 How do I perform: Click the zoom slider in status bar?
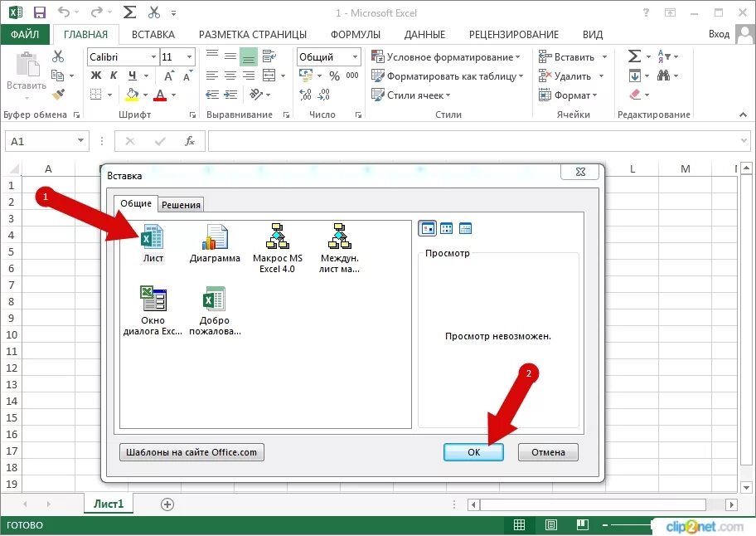tap(629, 525)
